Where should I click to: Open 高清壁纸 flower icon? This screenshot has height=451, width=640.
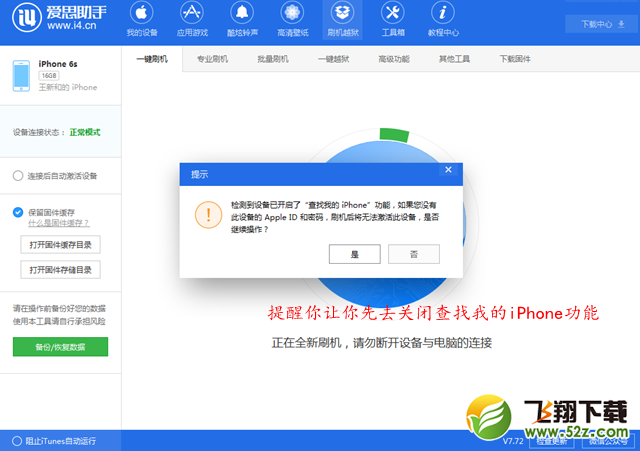(292, 13)
